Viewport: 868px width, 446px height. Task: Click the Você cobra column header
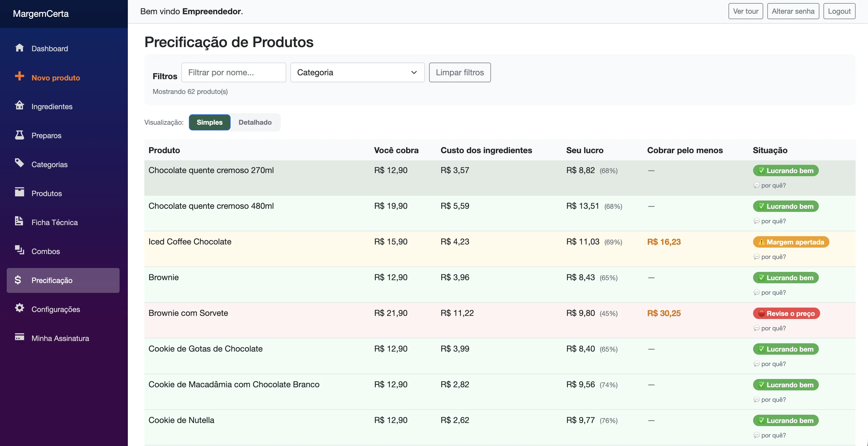pos(396,150)
